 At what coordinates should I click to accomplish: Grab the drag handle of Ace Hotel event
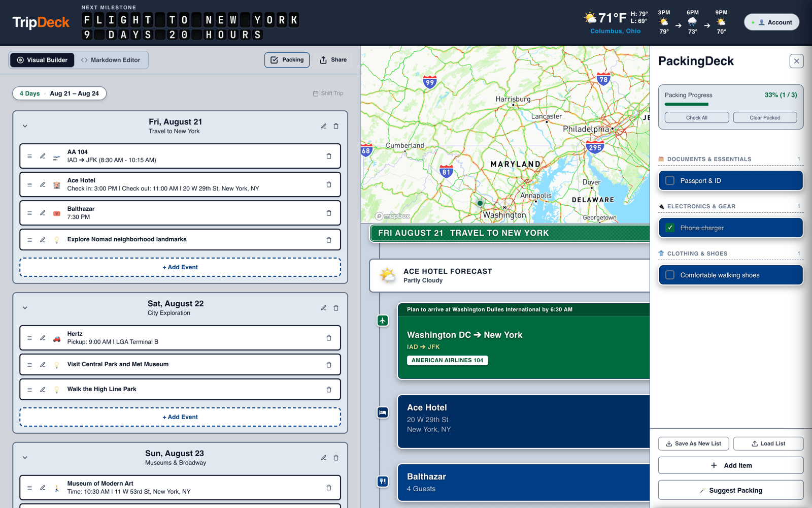pos(29,184)
